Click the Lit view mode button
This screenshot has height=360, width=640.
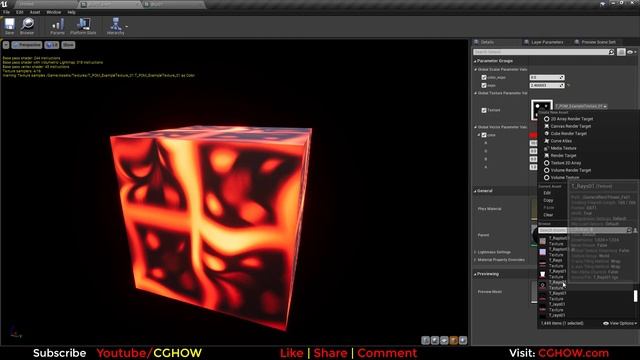point(52,45)
